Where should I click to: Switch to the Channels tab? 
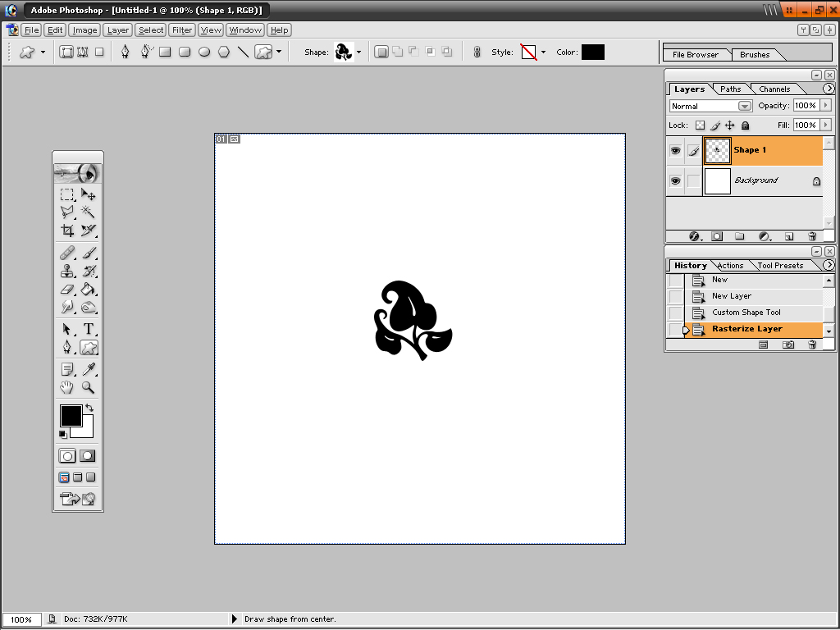pyautogui.click(x=774, y=89)
